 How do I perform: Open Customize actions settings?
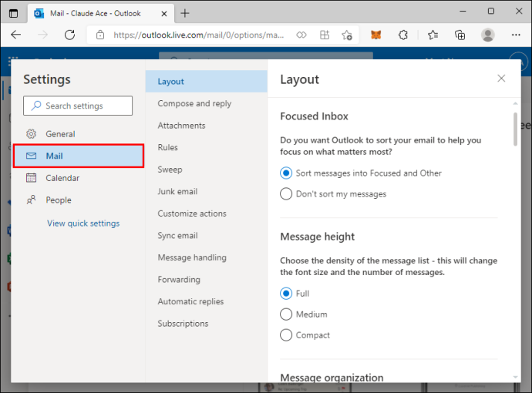point(207,213)
